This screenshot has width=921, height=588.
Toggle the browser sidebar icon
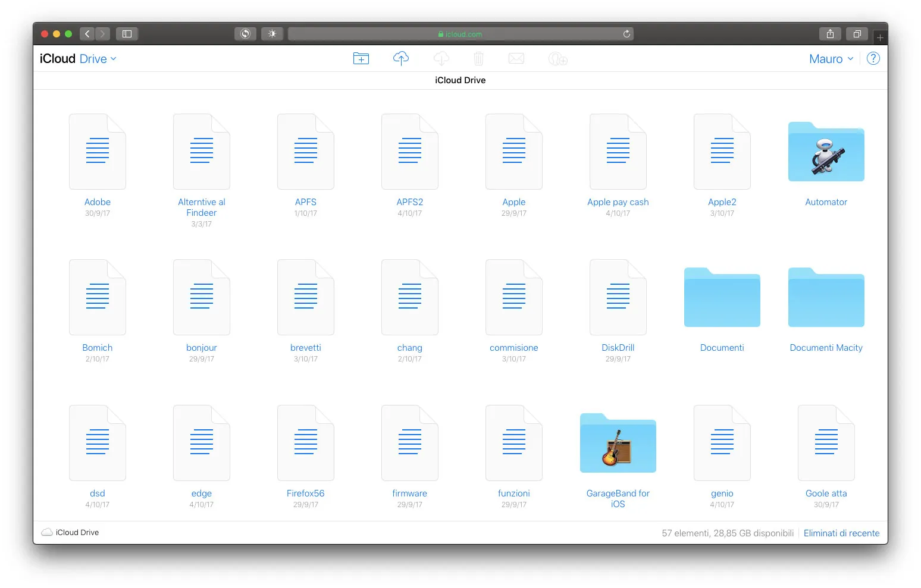(127, 34)
